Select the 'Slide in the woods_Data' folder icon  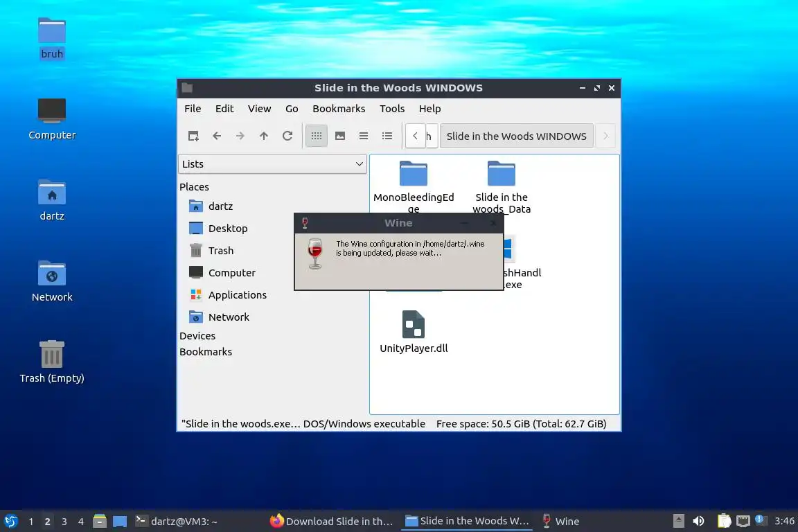click(x=502, y=174)
